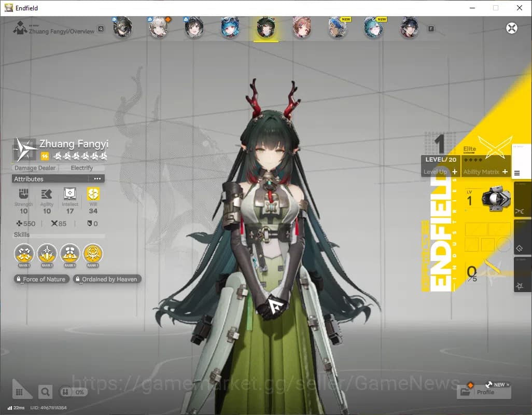Click the Zhuang Fangyi/Overview breadcrumb icon

pos(20,28)
